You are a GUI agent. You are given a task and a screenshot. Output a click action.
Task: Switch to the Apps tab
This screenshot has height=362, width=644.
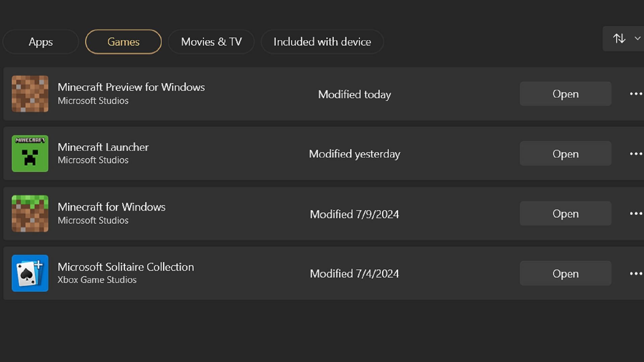[x=41, y=42]
